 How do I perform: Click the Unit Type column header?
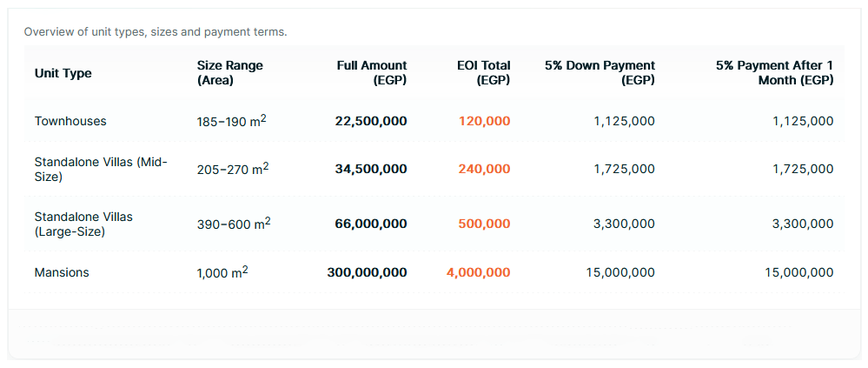point(63,73)
